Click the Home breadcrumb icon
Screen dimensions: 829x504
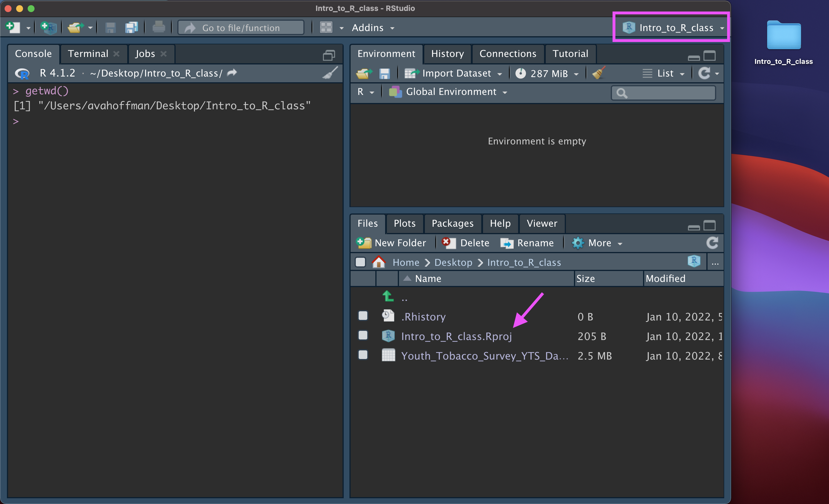(379, 262)
